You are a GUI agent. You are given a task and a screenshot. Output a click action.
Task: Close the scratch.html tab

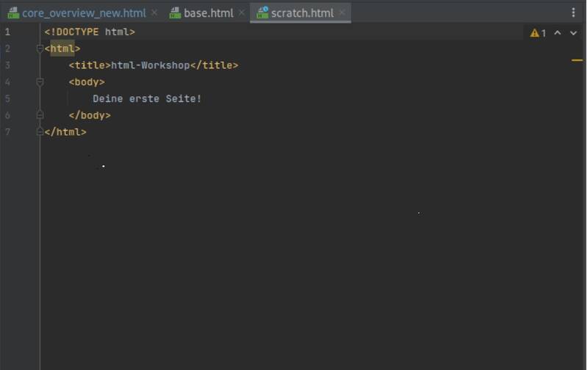click(342, 13)
